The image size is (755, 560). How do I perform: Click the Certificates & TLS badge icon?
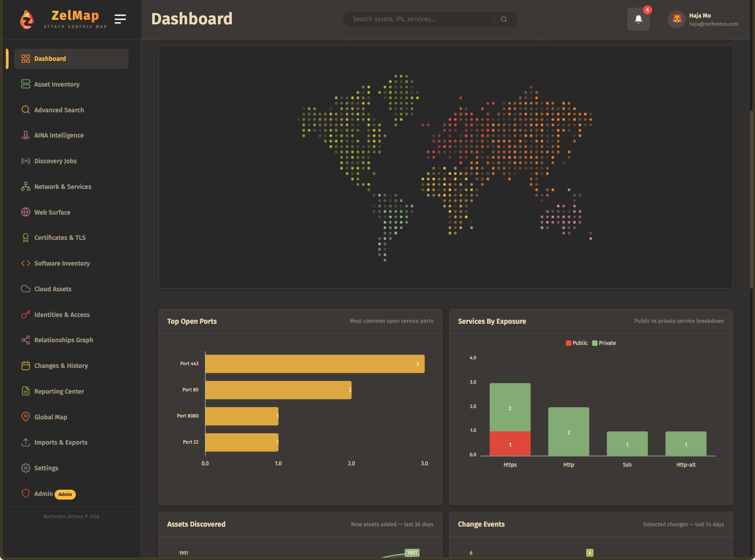pos(26,238)
